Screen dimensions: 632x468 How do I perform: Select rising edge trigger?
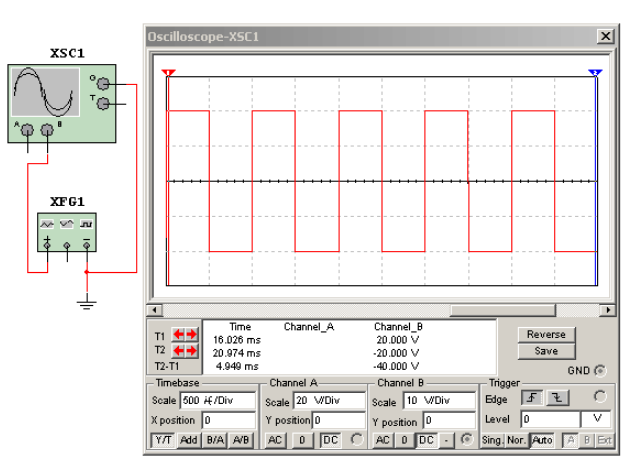coord(532,398)
